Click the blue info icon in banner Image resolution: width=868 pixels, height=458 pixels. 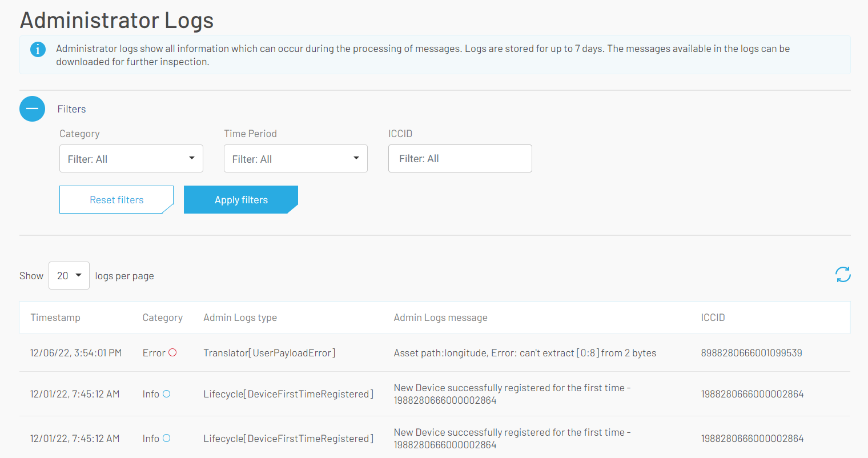38,50
